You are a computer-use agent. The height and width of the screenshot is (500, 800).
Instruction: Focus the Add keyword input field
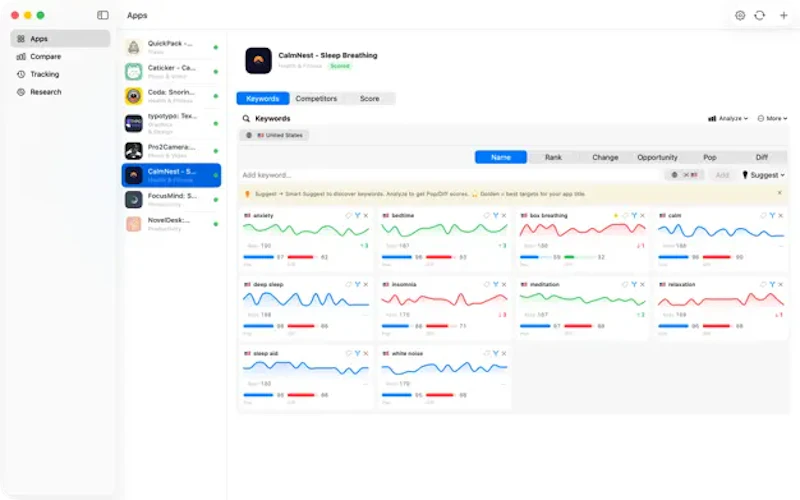450,175
